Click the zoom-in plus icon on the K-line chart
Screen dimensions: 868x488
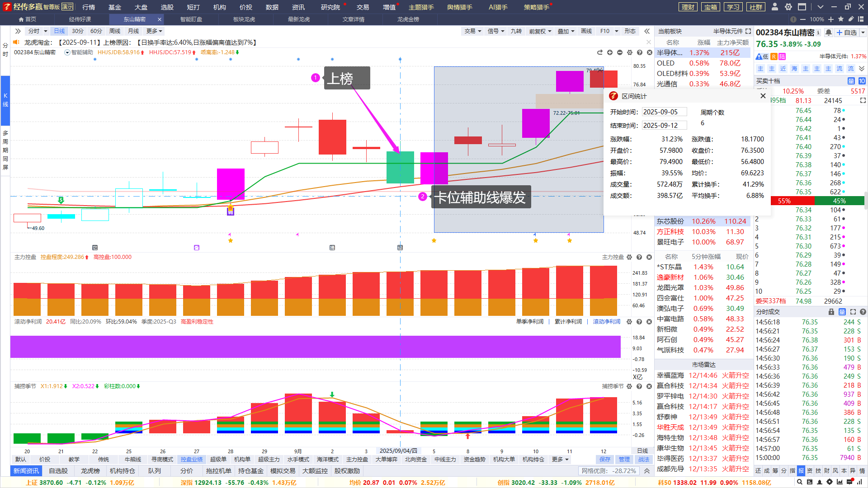610,52
